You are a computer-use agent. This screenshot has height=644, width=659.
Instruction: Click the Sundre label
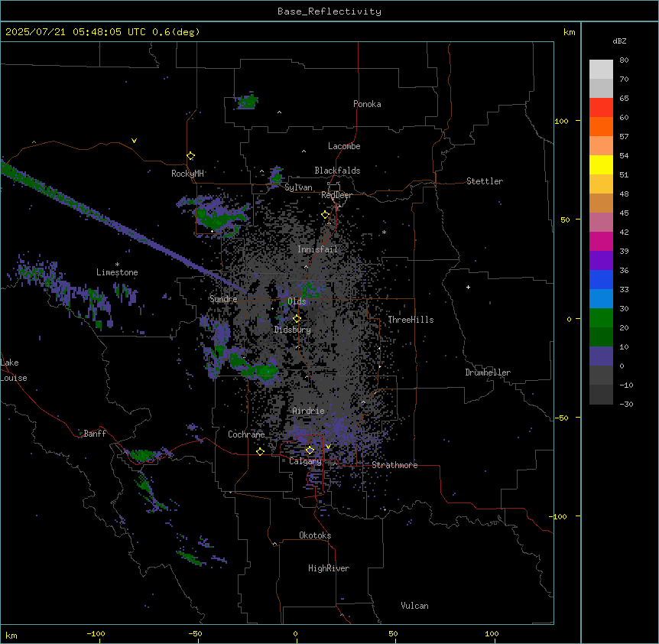pos(223,299)
